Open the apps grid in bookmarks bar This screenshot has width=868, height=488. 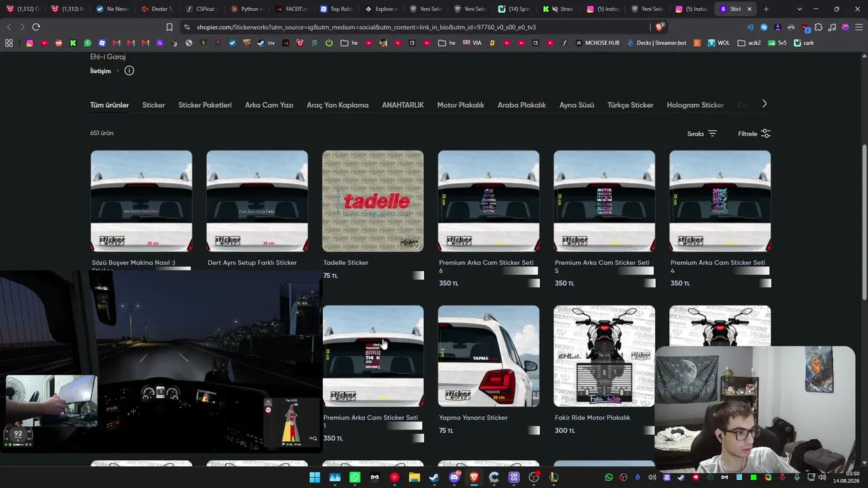pyautogui.click(x=9, y=43)
